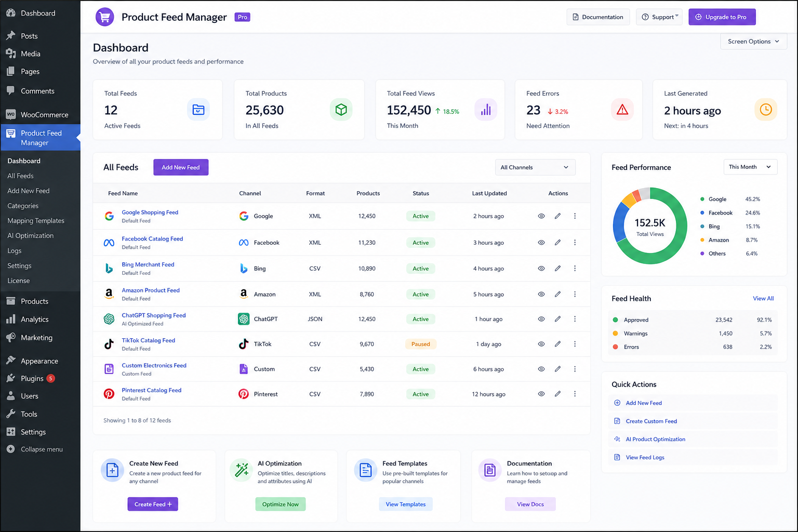
Task: Click the Create Feed + button
Action: point(153,504)
